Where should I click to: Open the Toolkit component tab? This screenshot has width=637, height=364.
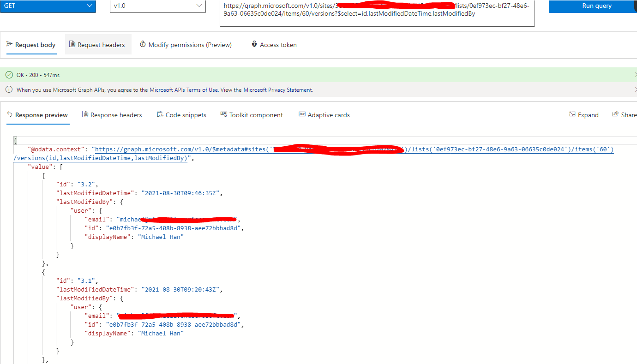pos(252,115)
